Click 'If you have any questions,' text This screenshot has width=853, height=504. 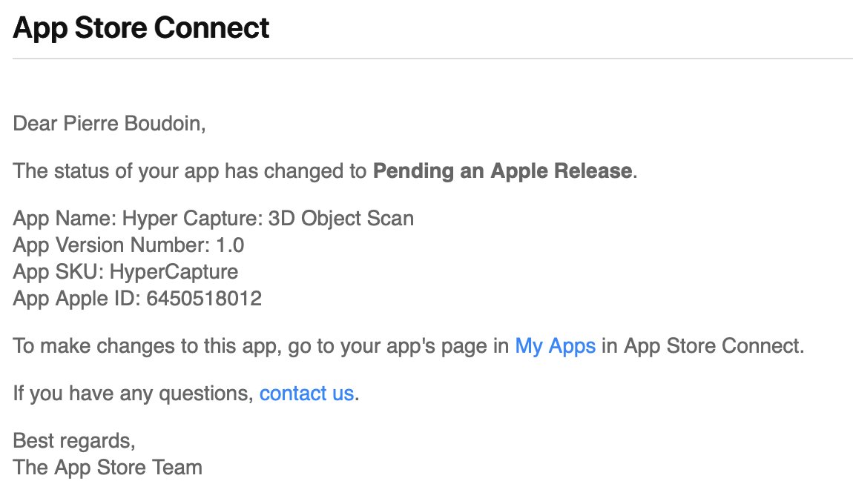(134, 393)
